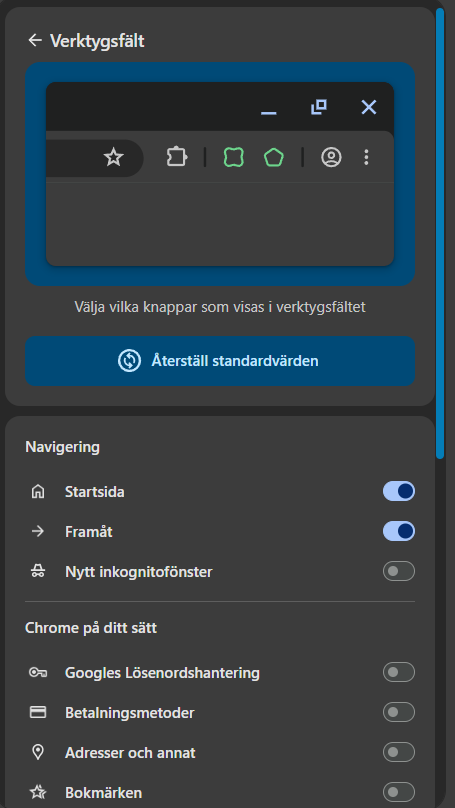This screenshot has width=455, height=808.
Task: Turn on the Betalningsmetoder toggle
Action: coord(398,712)
